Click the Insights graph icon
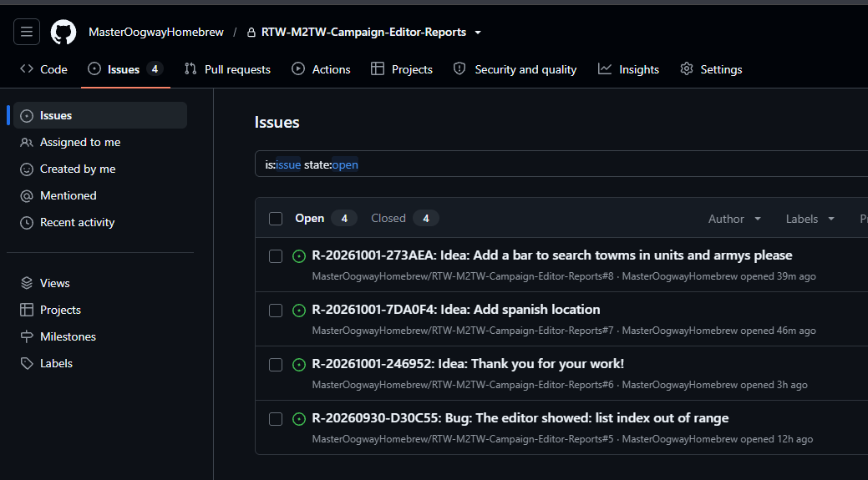 click(605, 68)
